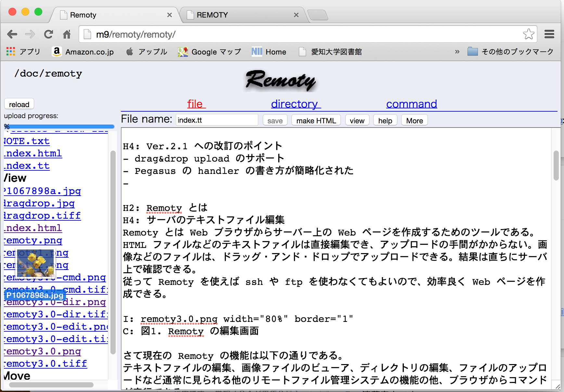Click the Remoty logo at the top

tap(281, 80)
